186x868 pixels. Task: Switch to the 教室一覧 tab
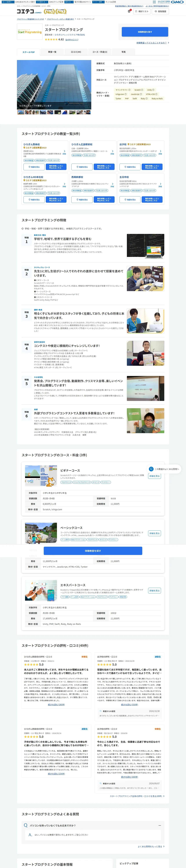52,52
